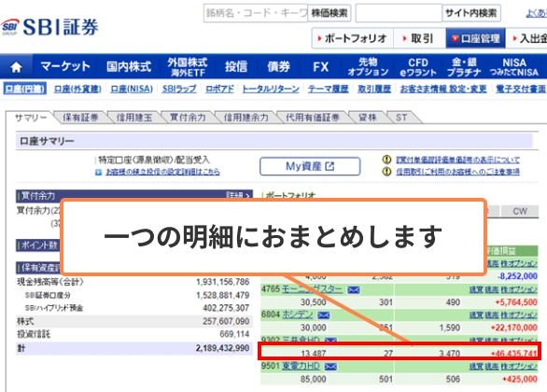Open the トータルリターン link
Screen dimensions: 547x392
click(x=271, y=89)
